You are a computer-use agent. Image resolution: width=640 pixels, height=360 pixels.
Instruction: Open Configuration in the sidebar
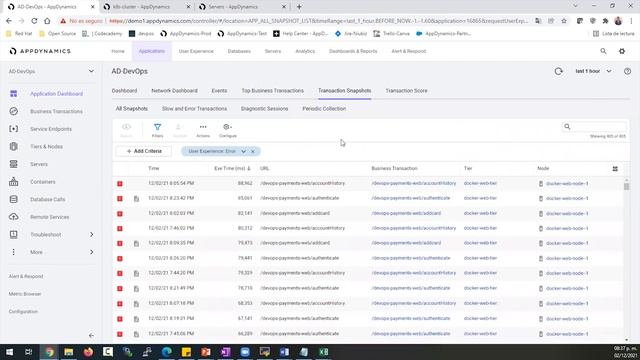point(23,311)
